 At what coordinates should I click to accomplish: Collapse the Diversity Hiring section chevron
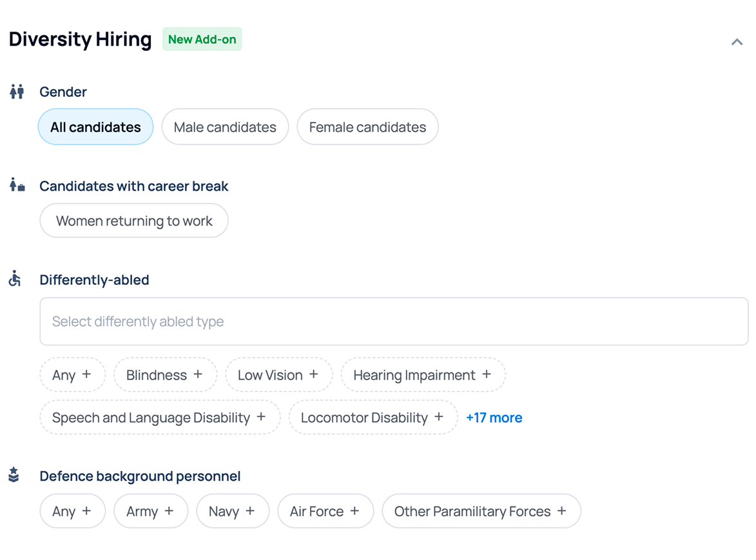[x=737, y=42]
